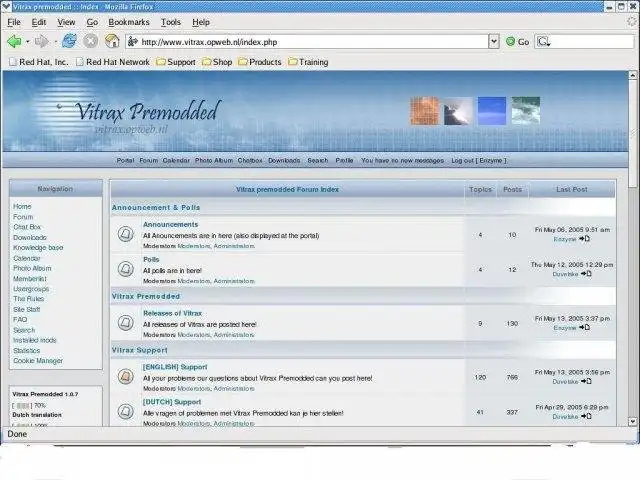Open Portal in the top site menu
The image size is (640, 480).
125,160
